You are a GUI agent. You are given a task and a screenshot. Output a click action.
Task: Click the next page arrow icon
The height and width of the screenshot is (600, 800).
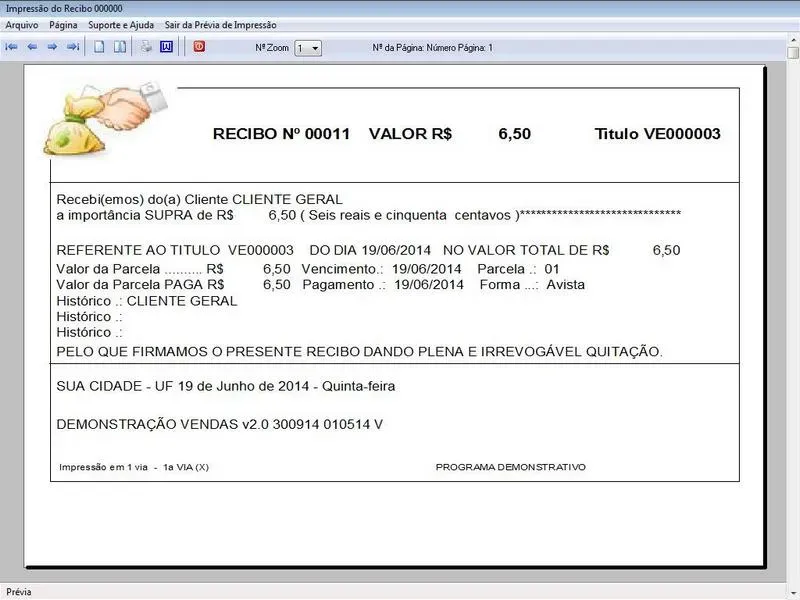tap(52, 47)
